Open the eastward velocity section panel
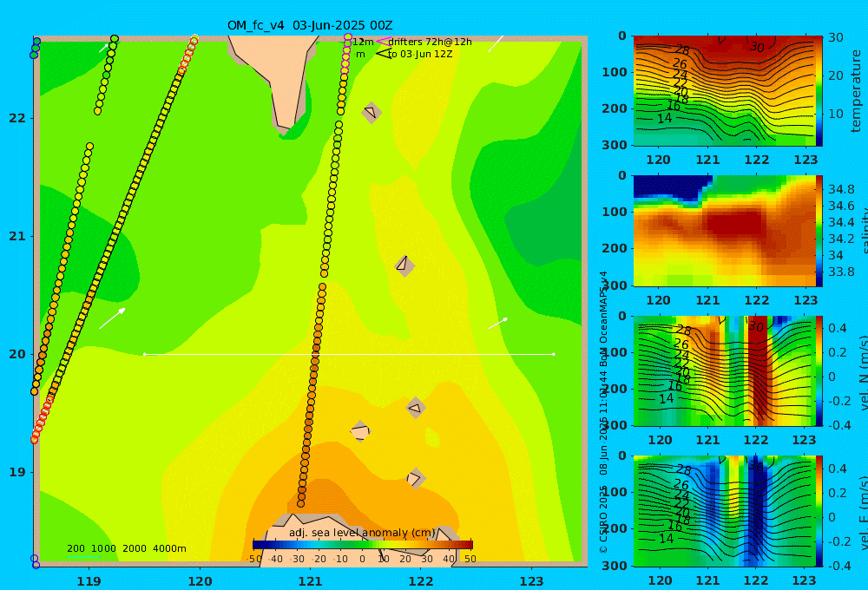868x590 pixels. click(x=723, y=511)
